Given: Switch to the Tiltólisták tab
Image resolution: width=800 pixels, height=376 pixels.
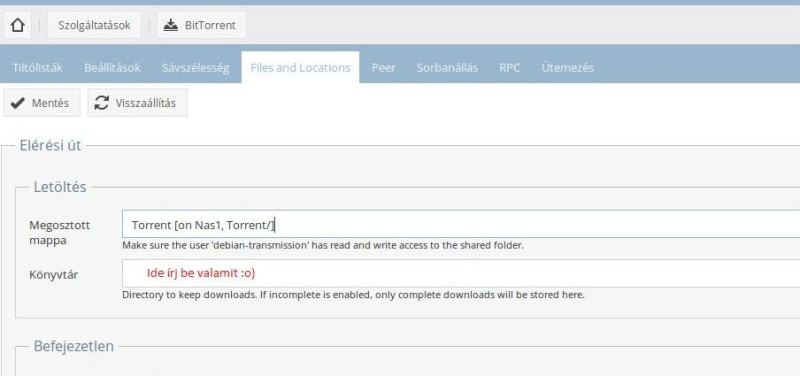Looking at the screenshot, I should point(38,67).
